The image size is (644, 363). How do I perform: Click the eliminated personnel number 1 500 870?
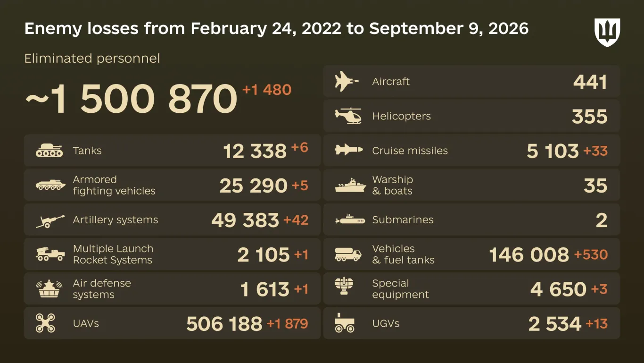coord(131,99)
